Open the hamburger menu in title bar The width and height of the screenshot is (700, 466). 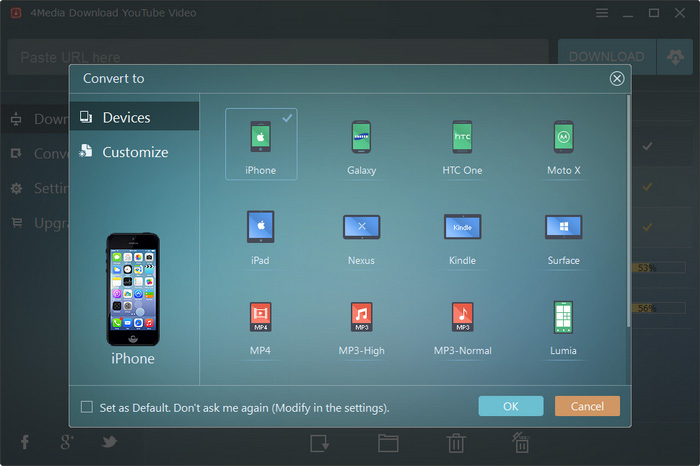click(x=602, y=13)
